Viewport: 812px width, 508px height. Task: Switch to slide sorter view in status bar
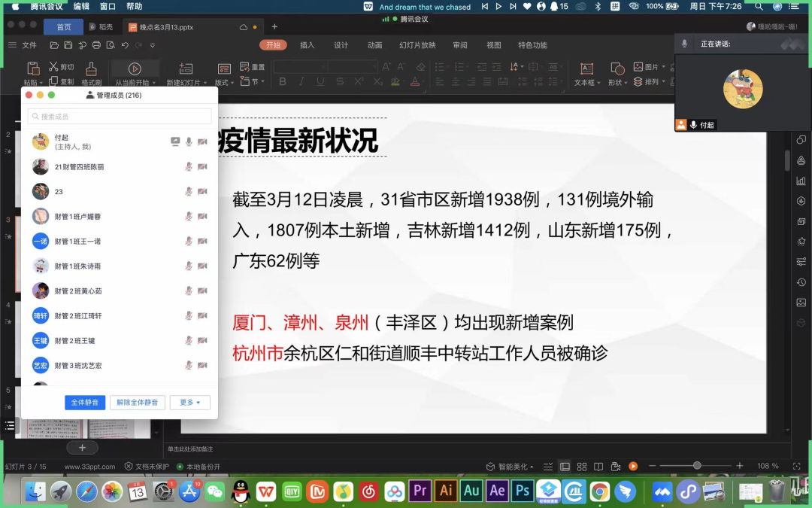[581, 467]
